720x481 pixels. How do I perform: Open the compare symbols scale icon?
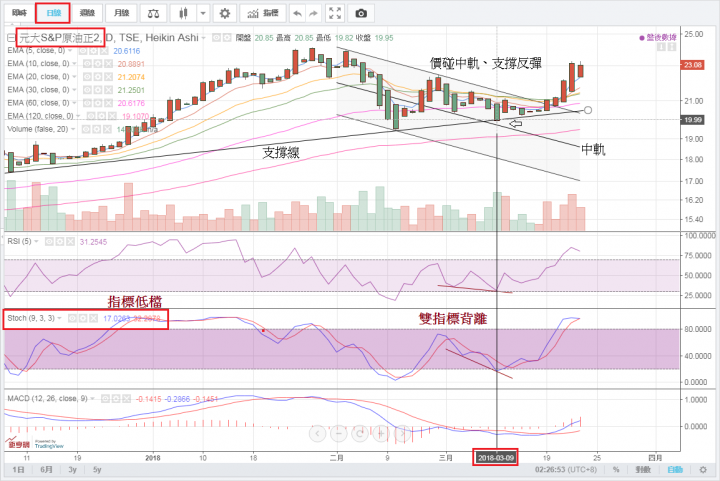point(153,13)
